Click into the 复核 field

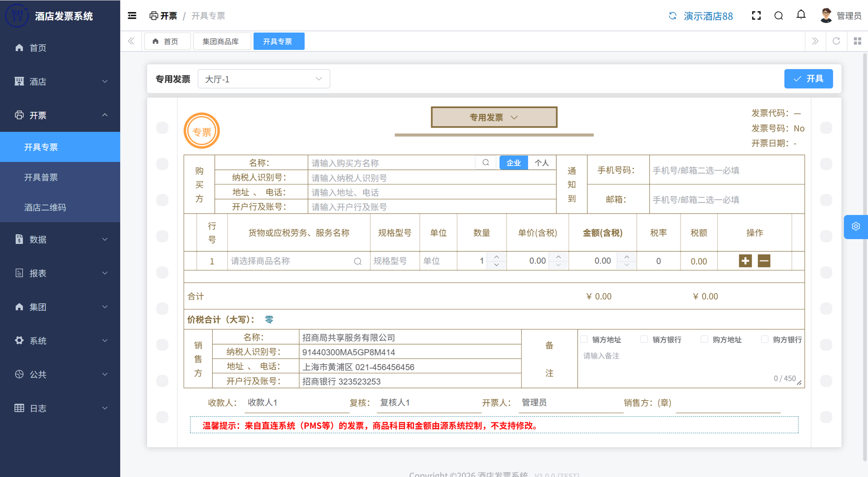point(429,403)
